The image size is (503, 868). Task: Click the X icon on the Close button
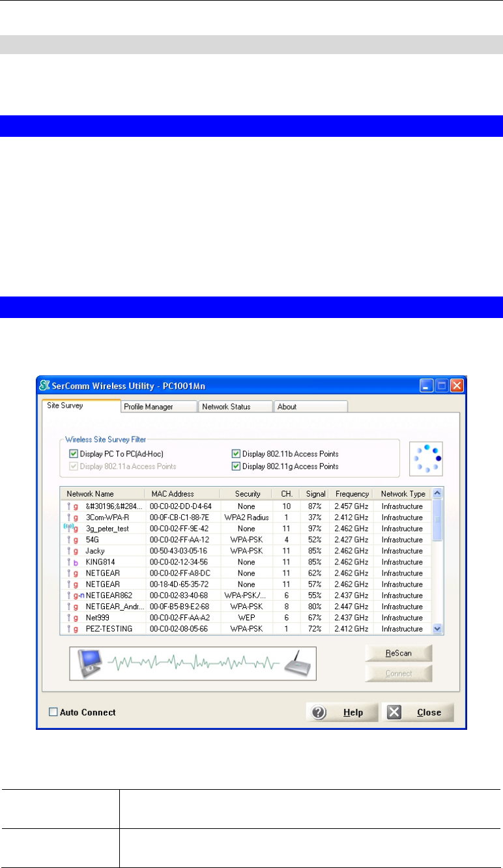pos(394,712)
